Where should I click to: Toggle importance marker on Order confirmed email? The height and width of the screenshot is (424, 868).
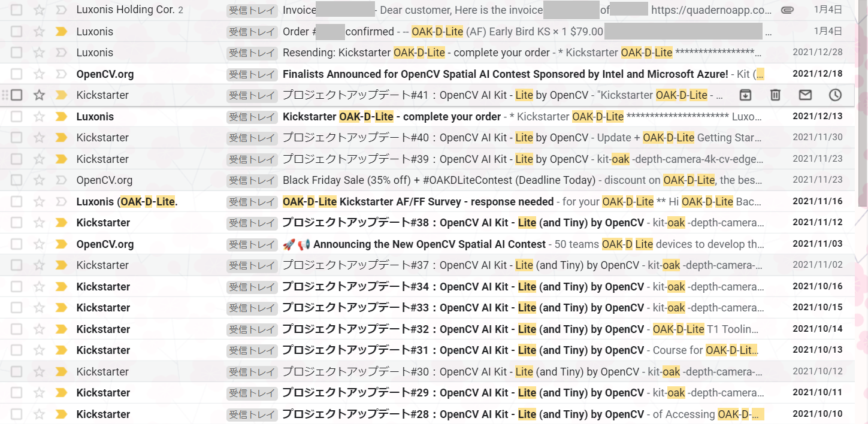[61, 32]
